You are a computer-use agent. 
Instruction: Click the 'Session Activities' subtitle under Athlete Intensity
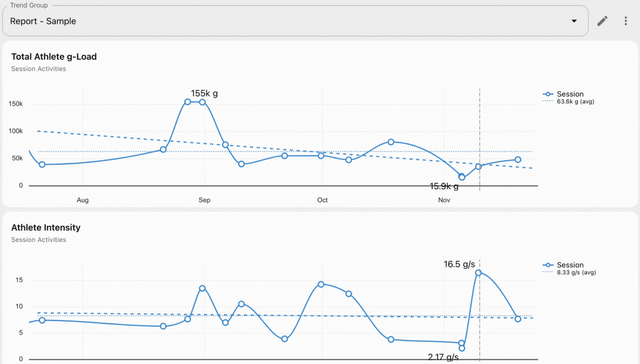(38, 240)
